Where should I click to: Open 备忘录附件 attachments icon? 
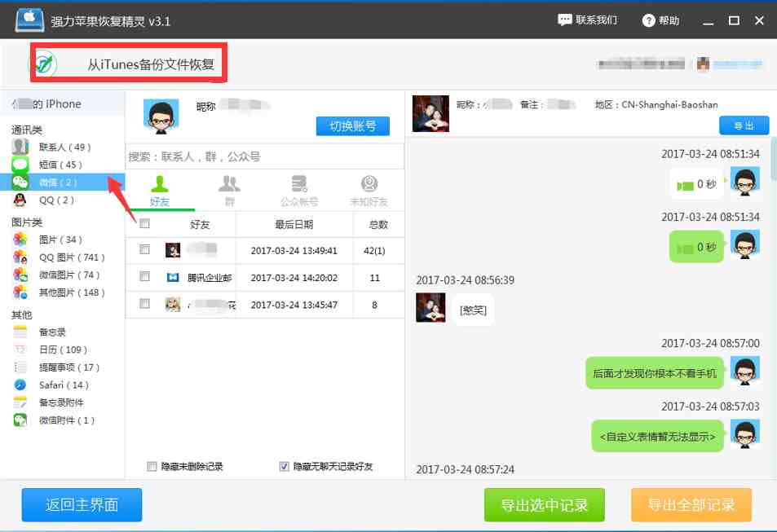click(x=20, y=402)
